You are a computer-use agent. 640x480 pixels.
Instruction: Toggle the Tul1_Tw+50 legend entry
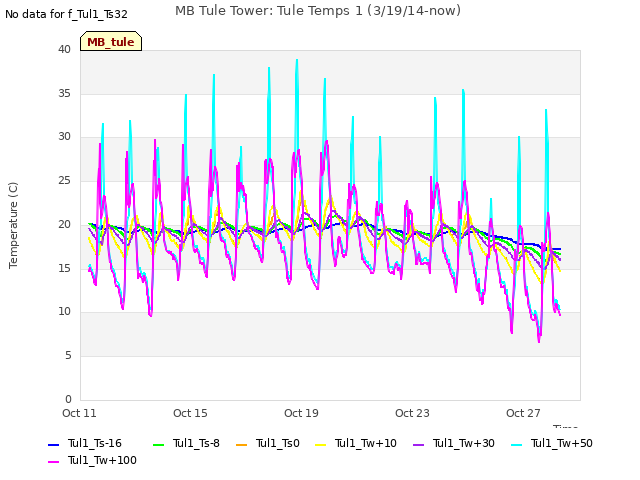(552, 443)
